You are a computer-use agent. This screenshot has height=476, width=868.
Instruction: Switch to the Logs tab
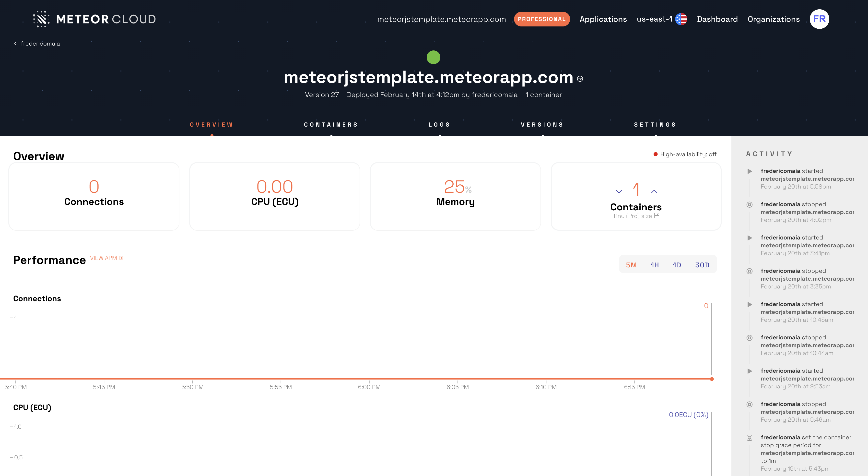(x=439, y=125)
